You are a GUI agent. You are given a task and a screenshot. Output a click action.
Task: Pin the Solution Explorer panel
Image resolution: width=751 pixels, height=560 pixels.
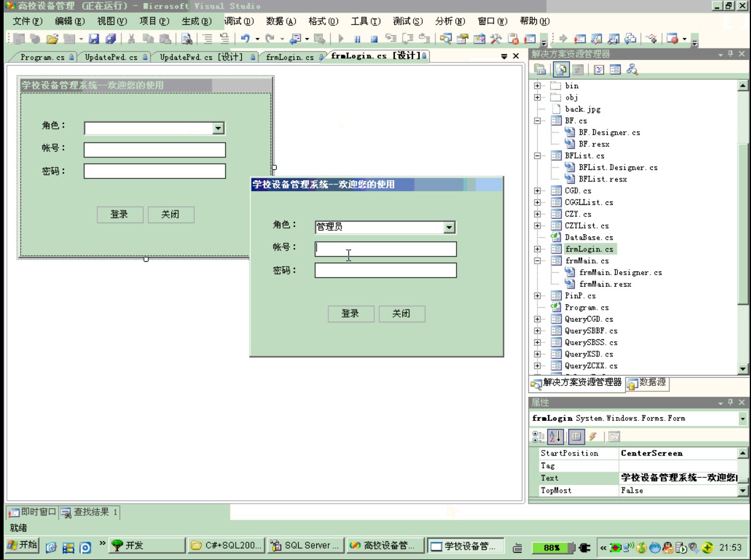tap(731, 54)
